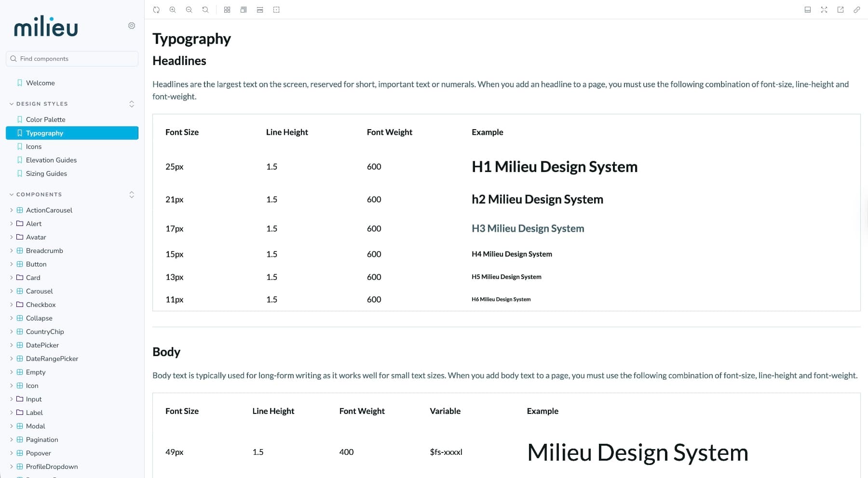
Task: Zoom in on the preview canvas
Action: tap(173, 9)
